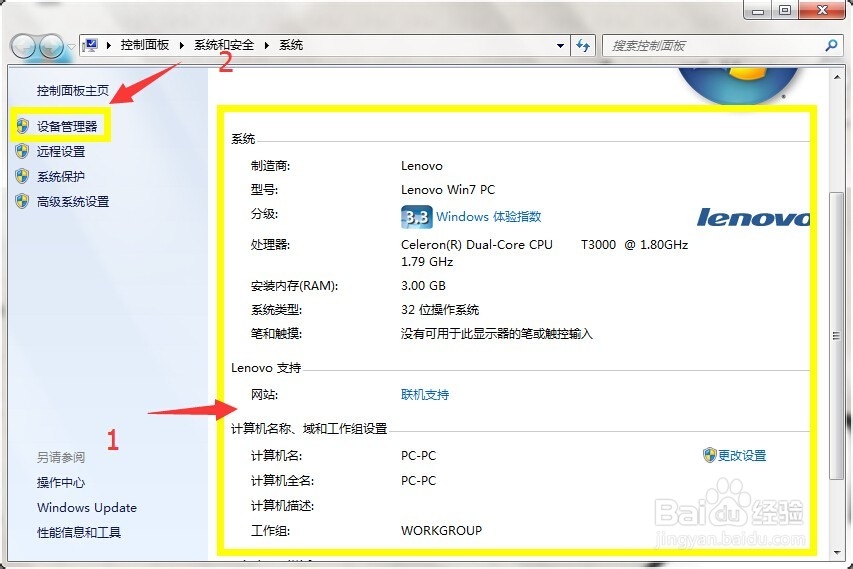The image size is (853, 569).
Task: Open 高级系统设置 link
Action: point(73,201)
